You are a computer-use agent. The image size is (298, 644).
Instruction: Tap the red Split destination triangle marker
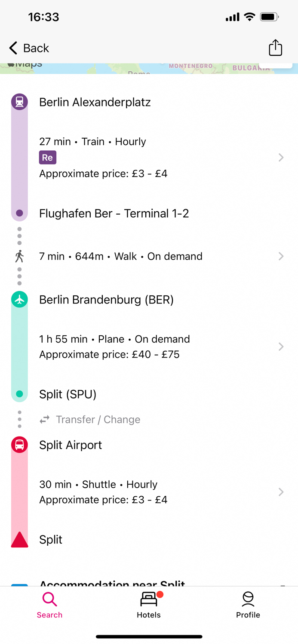[19, 540]
